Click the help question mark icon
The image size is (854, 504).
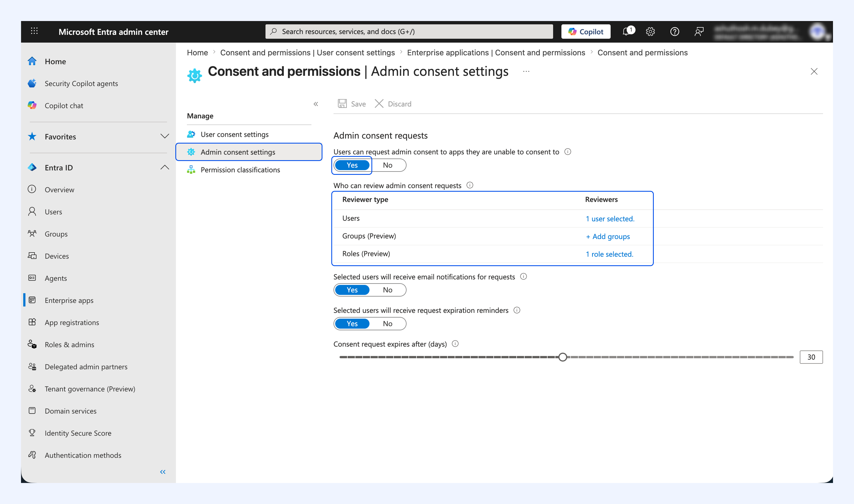coord(675,32)
